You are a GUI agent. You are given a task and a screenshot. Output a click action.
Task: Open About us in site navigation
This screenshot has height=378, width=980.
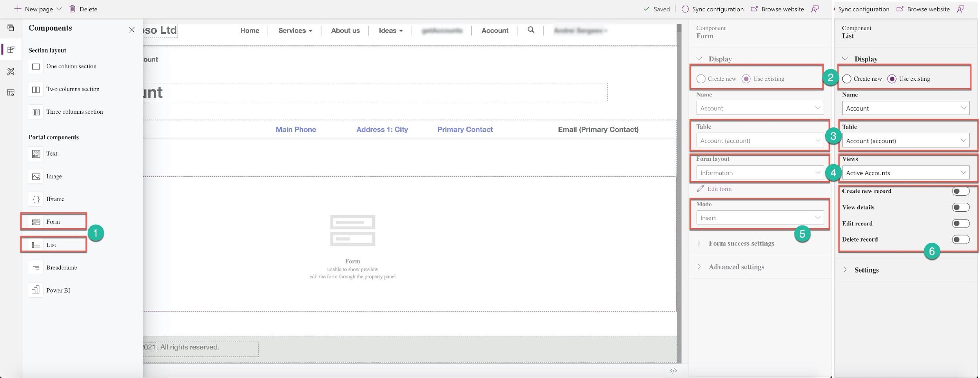coord(345,30)
